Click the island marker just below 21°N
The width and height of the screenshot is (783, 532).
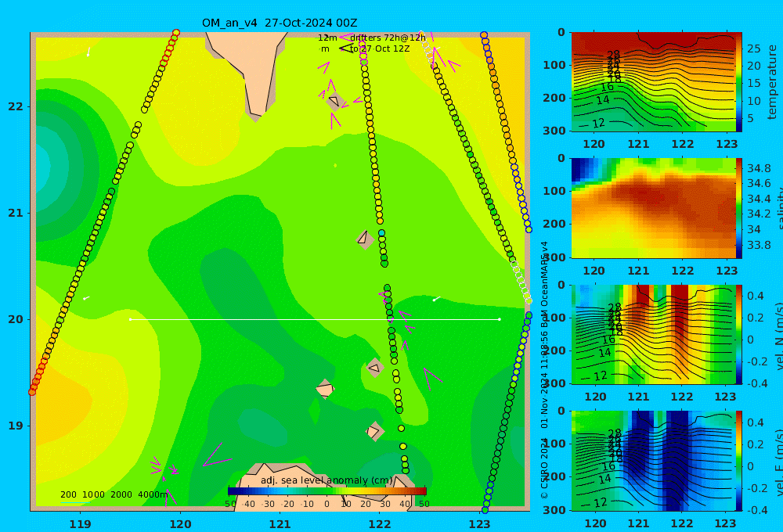coord(365,239)
